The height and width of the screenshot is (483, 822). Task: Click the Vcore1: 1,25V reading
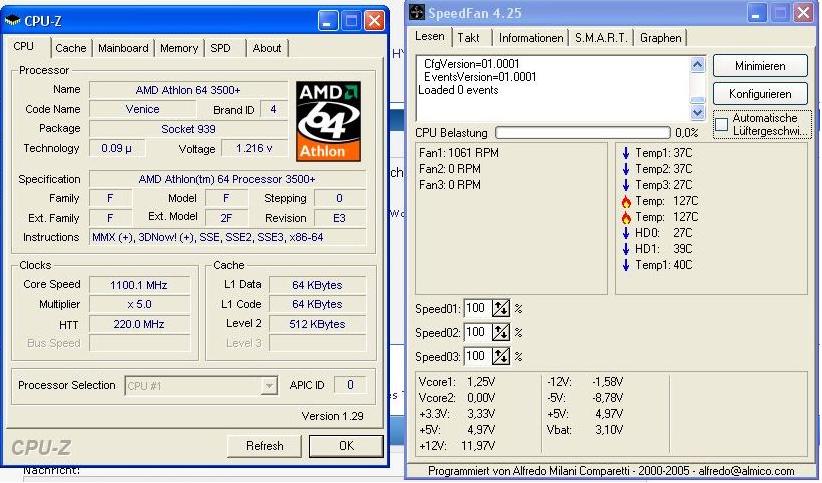pos(457,382)
